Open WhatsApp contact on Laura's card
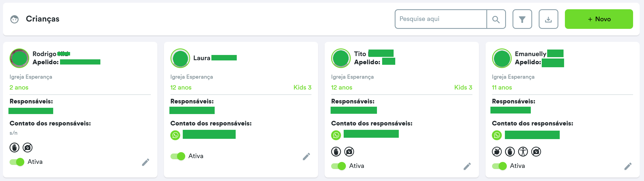 coord(175,135)
